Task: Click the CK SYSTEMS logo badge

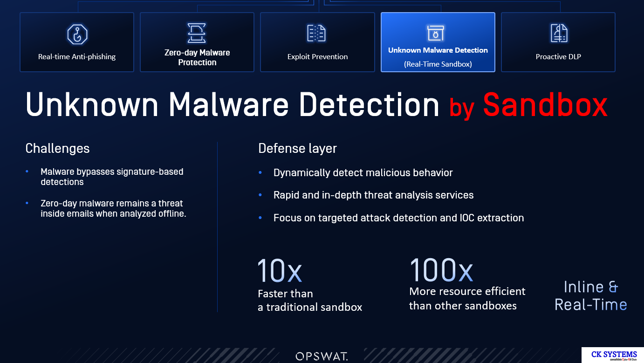Action: coord(613,355)
